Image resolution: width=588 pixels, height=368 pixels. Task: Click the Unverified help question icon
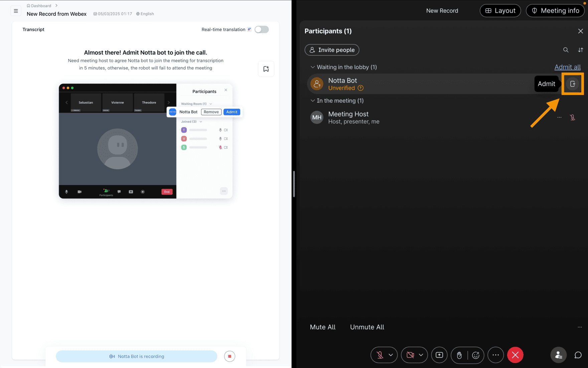point(360,88)
